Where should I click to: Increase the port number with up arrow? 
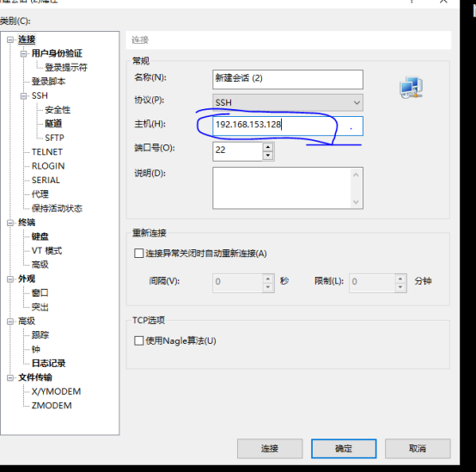[x=268, y=147]
